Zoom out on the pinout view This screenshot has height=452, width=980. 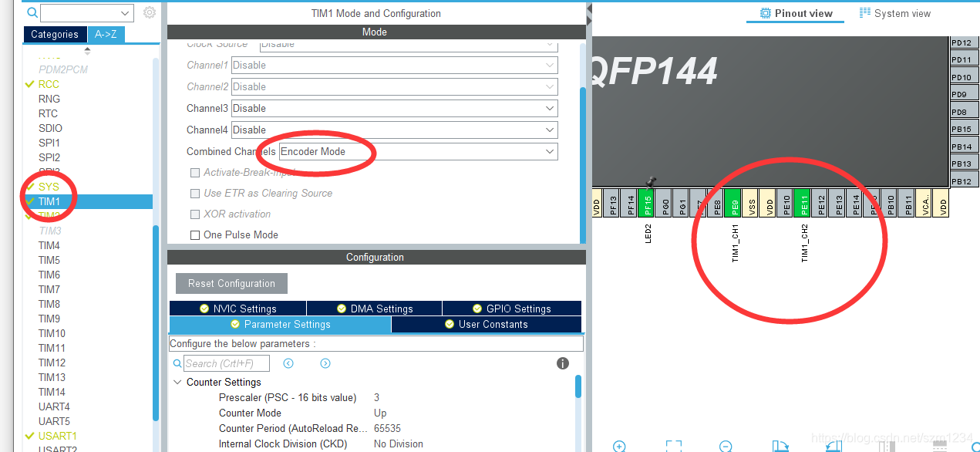click(725, 446)
